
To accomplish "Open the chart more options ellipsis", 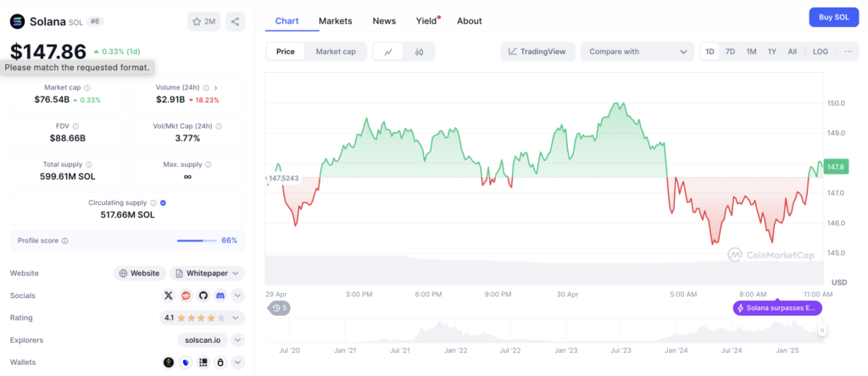I will point(848,52).
